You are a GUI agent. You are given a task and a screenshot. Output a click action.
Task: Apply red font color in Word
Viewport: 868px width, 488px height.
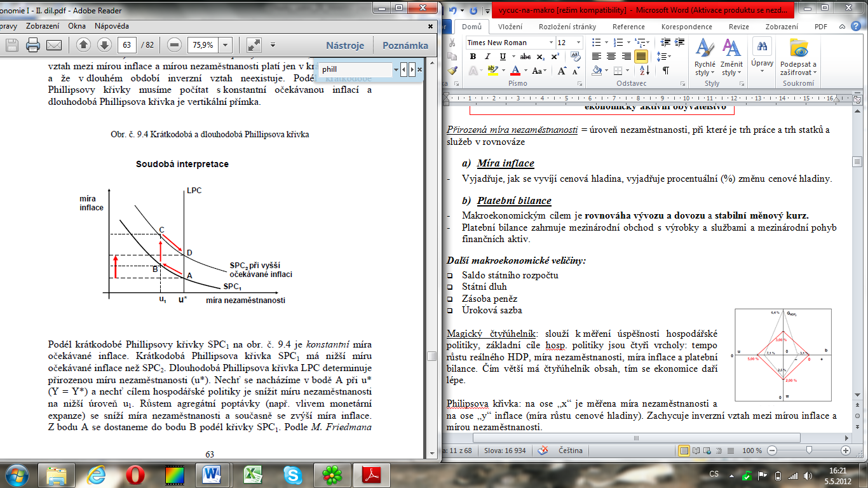pyautogui.click(x=515, y=71)
